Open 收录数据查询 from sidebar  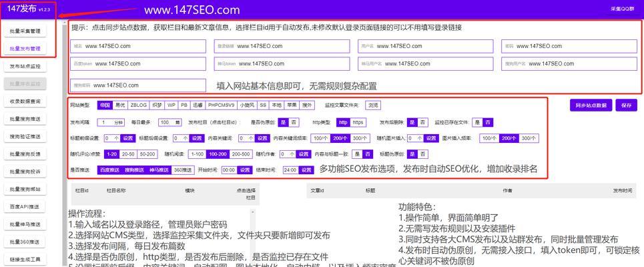[25, 101]
